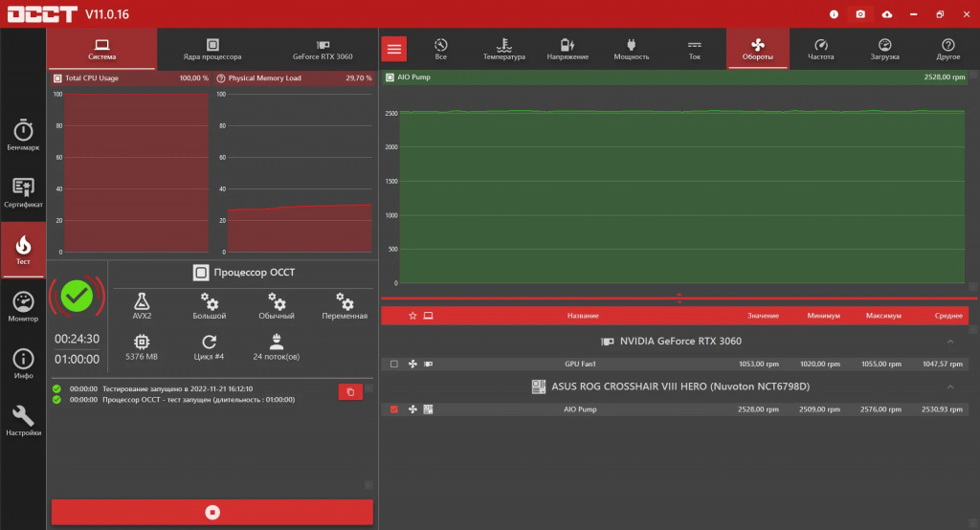
Task: Click the GPU Fan1 value 1053,00 rpm
Action: [x=759, y=364]
